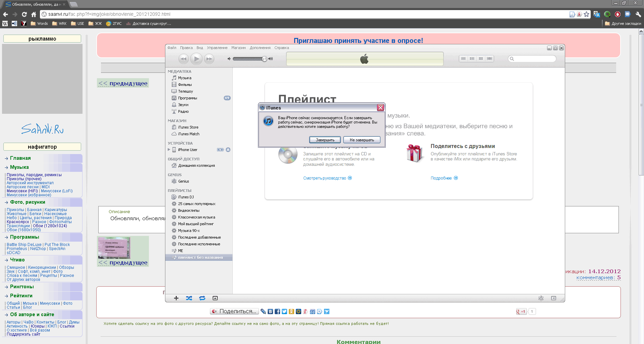This screenshot has height=344, width=644.
Task: Click the mail extension icon in toolbar
Action: [x=628, y=14]
